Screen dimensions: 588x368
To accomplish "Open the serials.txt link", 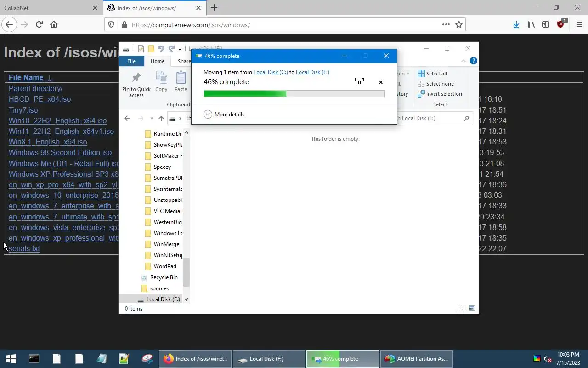I will pos(24,249).
